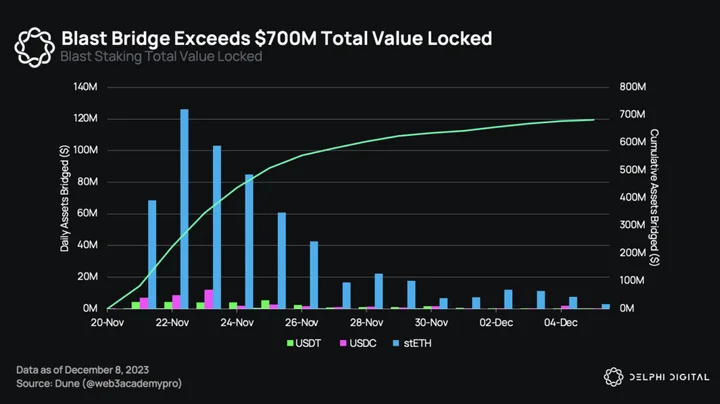This screenshot has width=720, height=404.
Task: Click the green USDT legend swatch
Action: (290, 343)
